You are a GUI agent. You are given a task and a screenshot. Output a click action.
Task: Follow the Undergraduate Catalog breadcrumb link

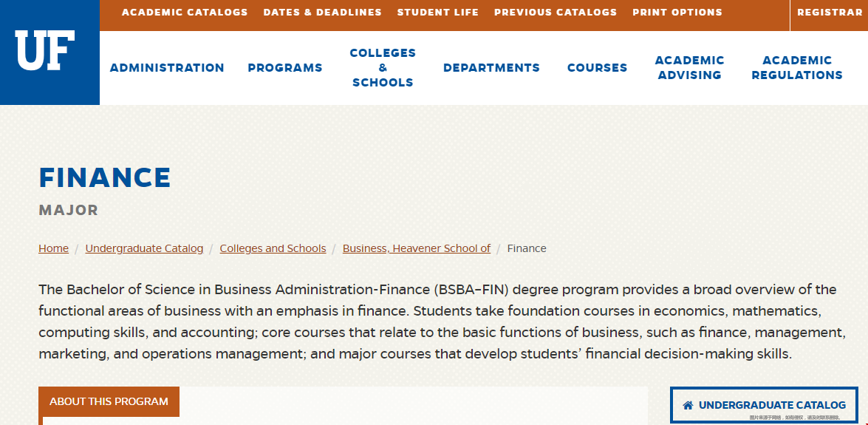click(145, 249)
